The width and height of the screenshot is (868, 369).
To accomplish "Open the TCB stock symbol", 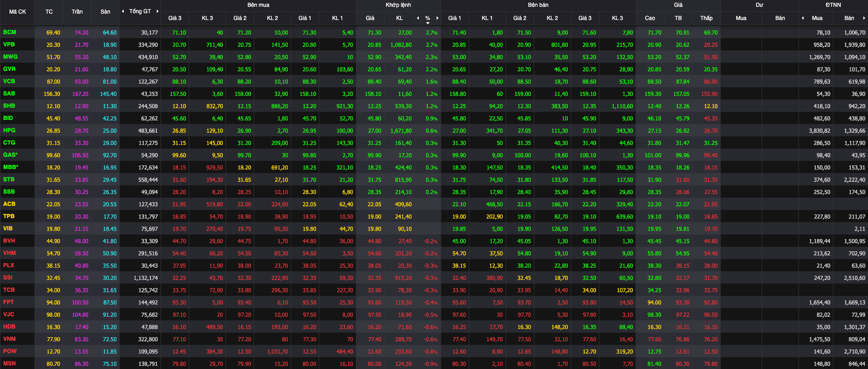I will coord(9,290).
